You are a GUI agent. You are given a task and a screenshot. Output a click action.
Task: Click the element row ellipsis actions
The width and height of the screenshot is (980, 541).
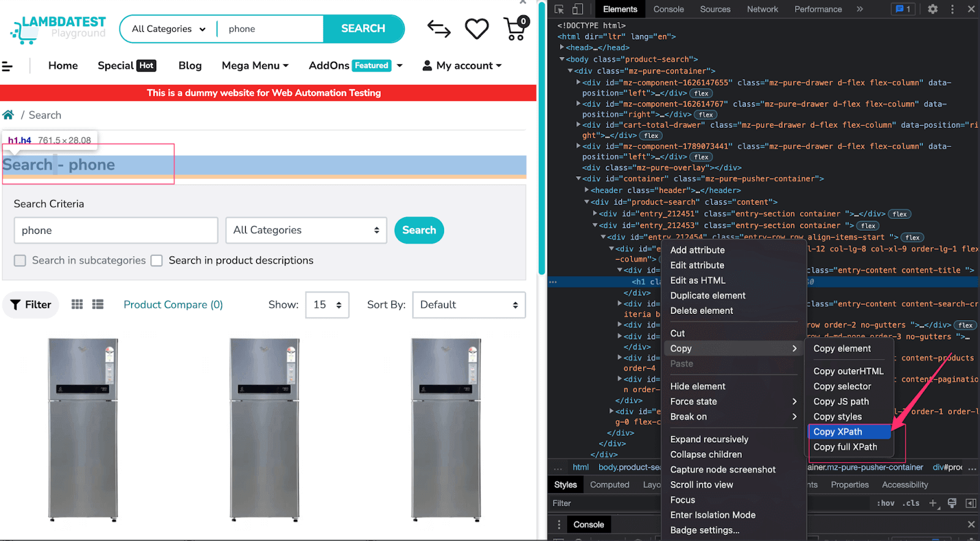[x=553, y=282]
